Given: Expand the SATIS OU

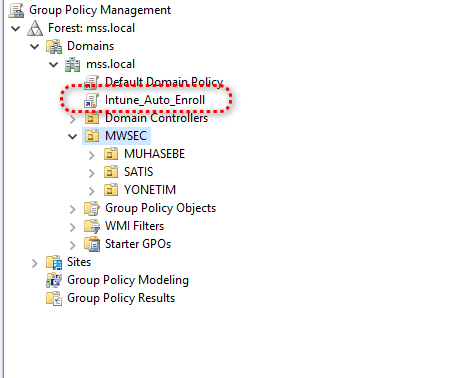Looking at the screenshot, I should pos(92,173).
